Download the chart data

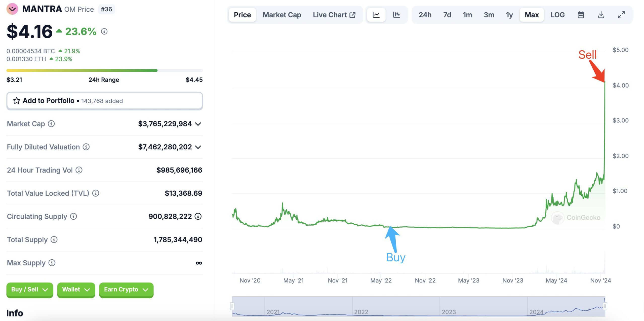(x=601, y=15)
